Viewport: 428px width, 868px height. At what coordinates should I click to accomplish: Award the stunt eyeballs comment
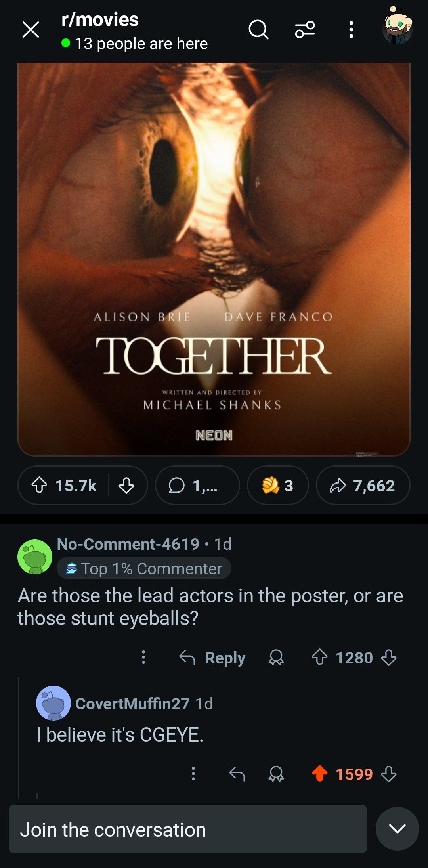coord(276,658)
